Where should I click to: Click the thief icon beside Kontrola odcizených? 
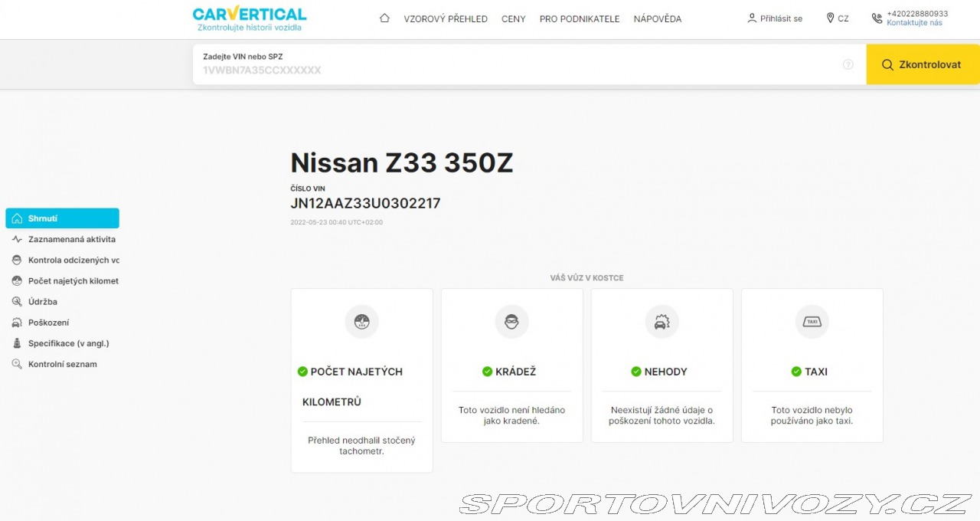coord(17,260)
